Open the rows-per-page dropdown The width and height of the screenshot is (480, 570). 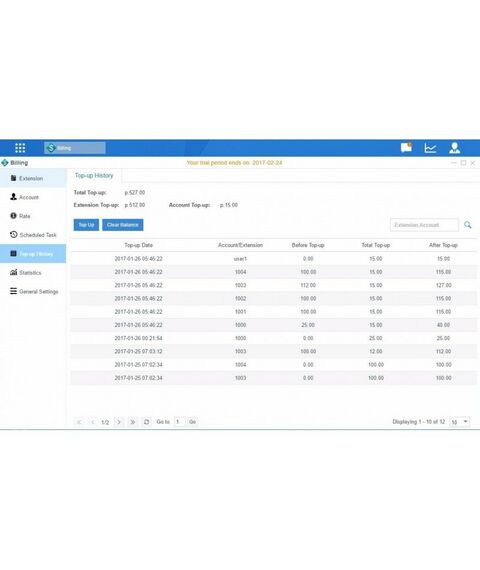460,422
